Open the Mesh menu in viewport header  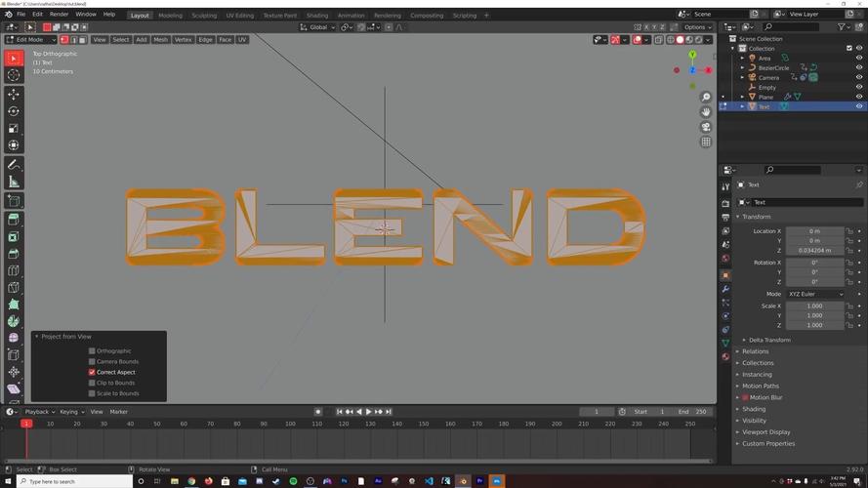pyautogui.click(x=160, y=40)
